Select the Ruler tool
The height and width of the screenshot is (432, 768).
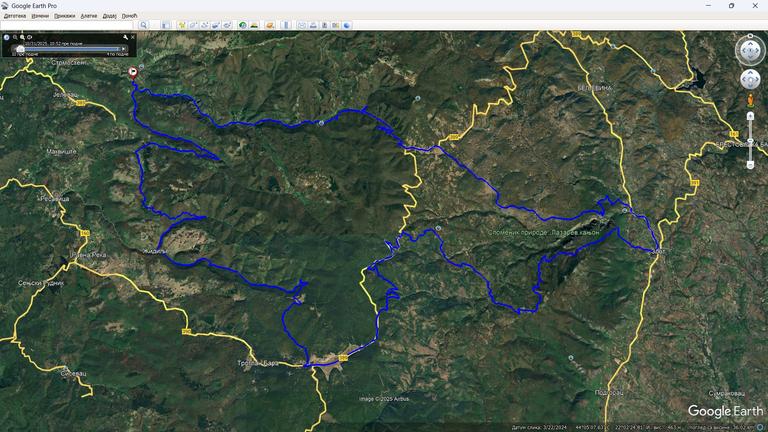tap(286, 25)
